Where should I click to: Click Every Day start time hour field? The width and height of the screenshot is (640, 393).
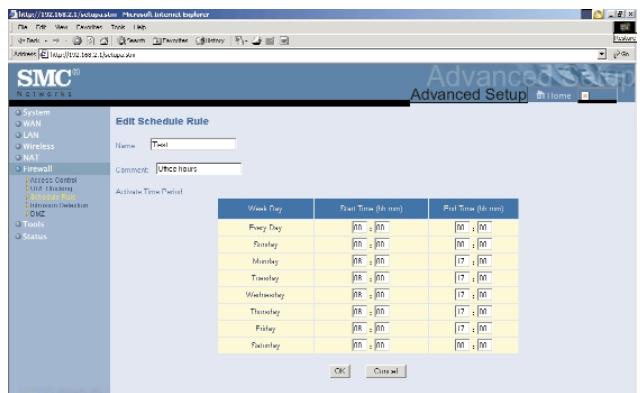tap(359, 227)
